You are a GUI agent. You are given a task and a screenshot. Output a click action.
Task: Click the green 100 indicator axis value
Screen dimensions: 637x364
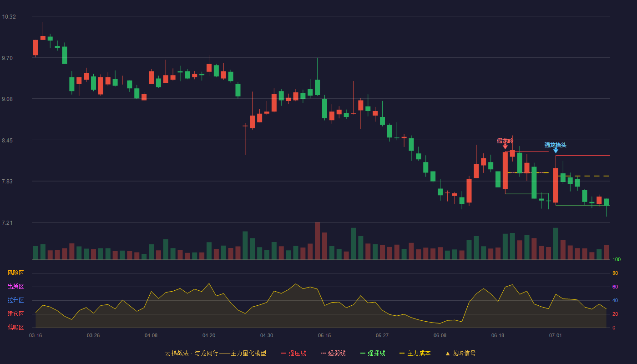point(617,260)
